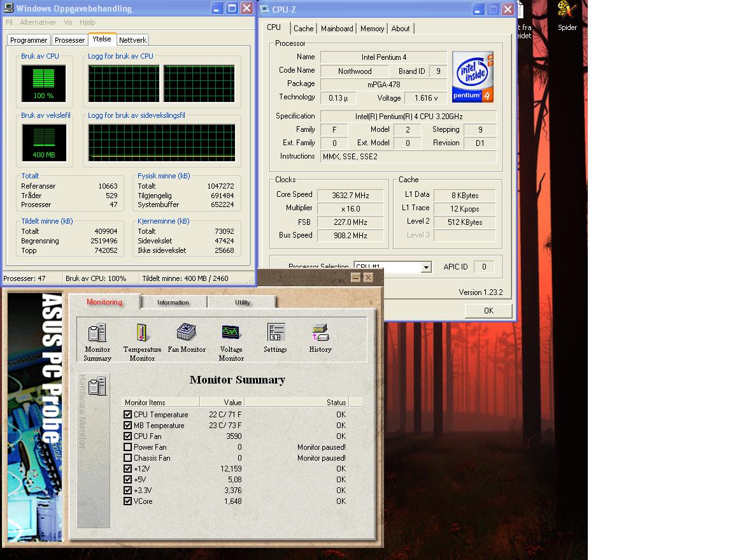Click the left CPU usage history graph

124,83
